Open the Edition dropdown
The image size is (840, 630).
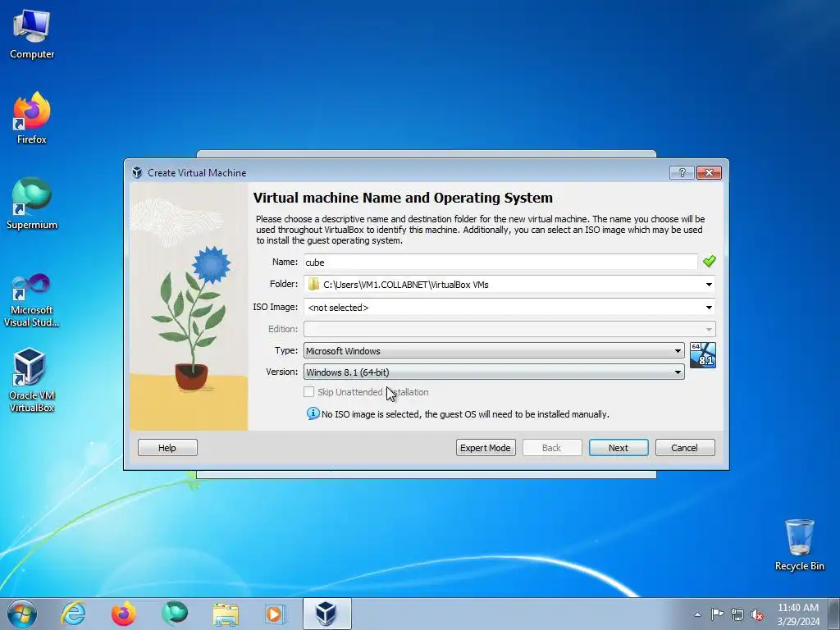pos(509,329)
